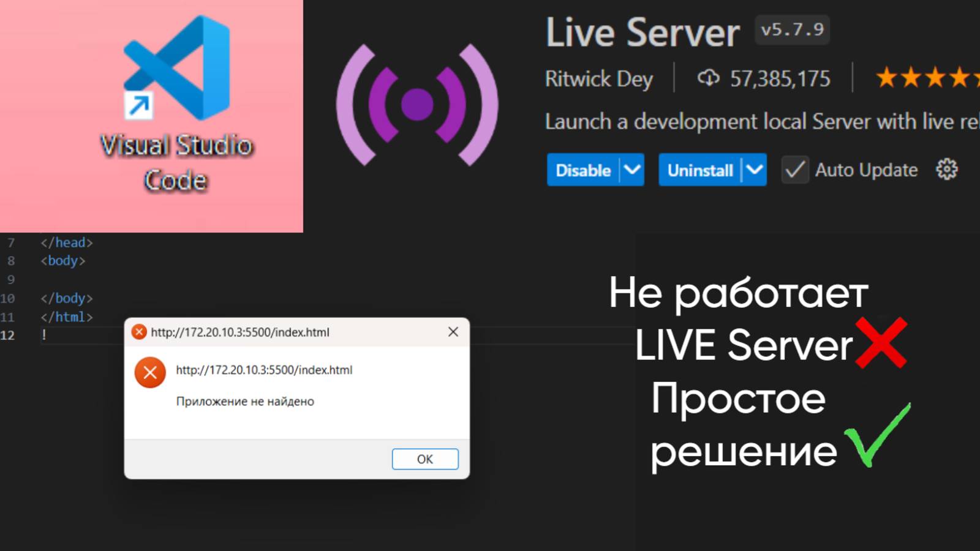The image size is (980, 551).
Task: Click the download count cloud icon
Action: coord(709,78)
